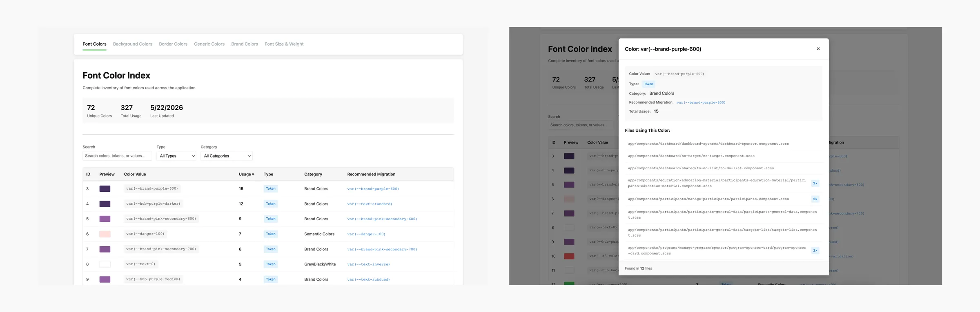The image size is (980, 312).
Task: Click the targets-list.component.scss file path
Action: click(x=722, y=232)
